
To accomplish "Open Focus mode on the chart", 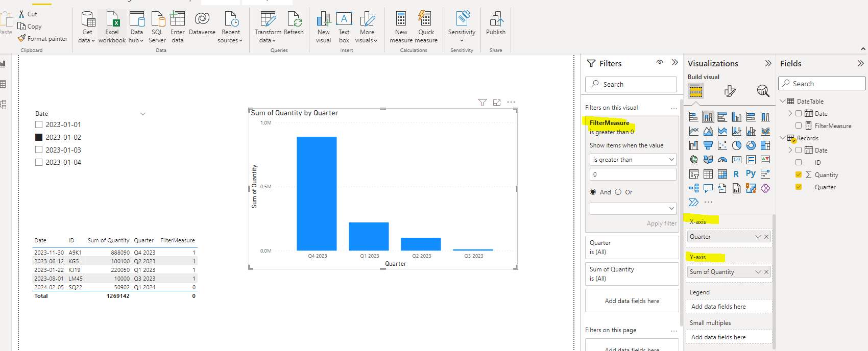I will coord(497,103).
